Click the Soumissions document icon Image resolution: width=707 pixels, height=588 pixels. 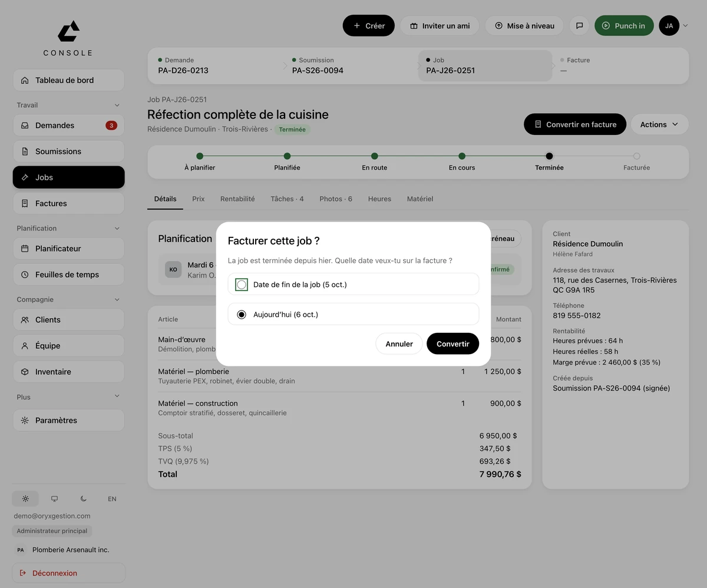pyautogui.click(x=25, y=151)
